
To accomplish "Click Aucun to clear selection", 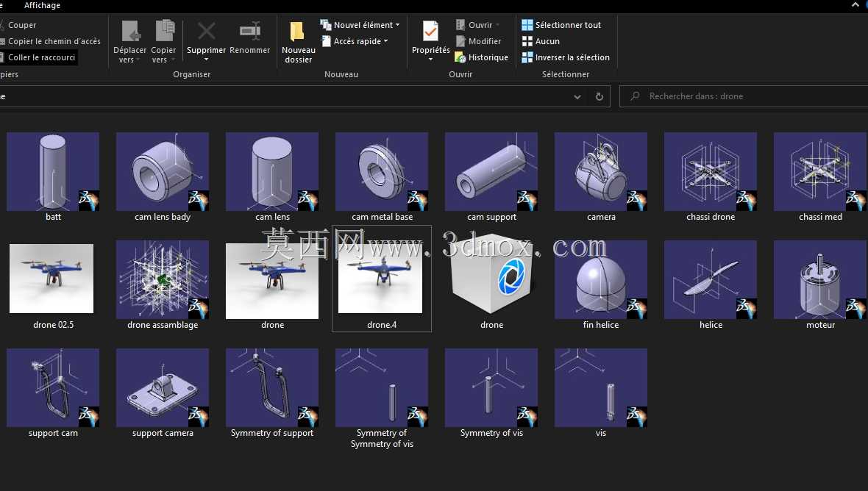I will point(541,41).
